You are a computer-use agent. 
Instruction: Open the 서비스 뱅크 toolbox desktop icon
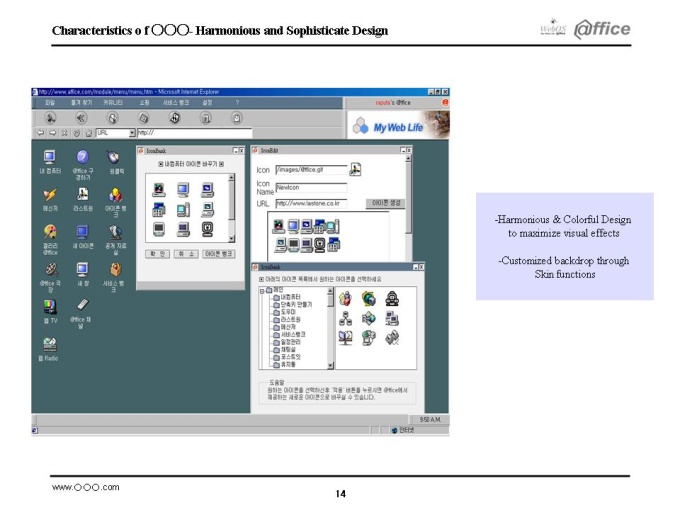pos(115,269)
